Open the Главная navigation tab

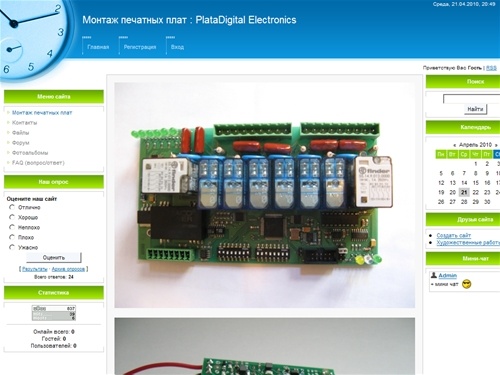(x=98, y=47)
